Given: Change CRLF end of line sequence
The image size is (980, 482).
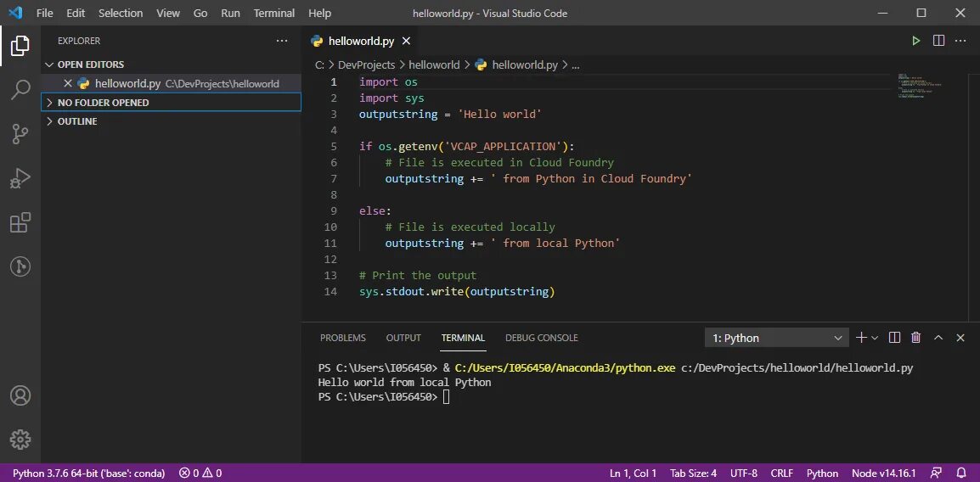Looking at the screenshot, I should [x=782, y=474].
